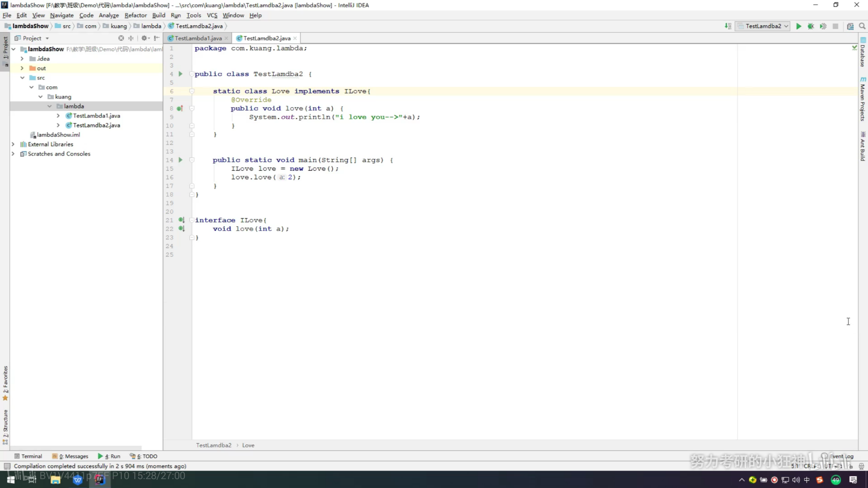The height and width of the screenshot is (488, 868).
Task: Toggle fold of Love class at line 6
Action: (x=192, y=91)
